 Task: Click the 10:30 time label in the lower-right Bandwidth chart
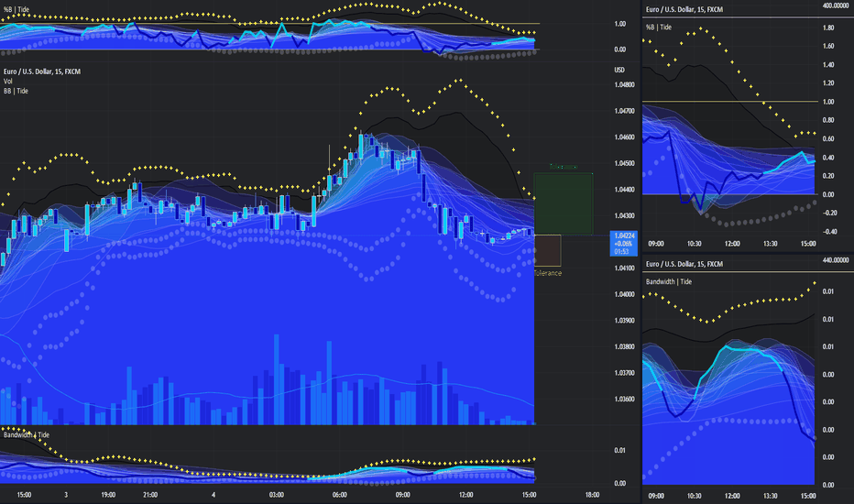694,496
